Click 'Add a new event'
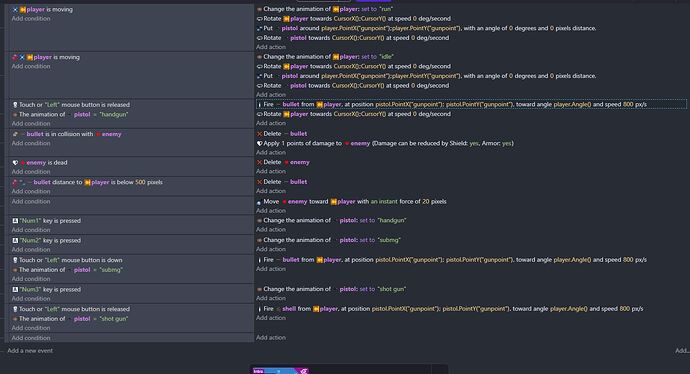The image size is (690, 374). (x=30, y=351)
